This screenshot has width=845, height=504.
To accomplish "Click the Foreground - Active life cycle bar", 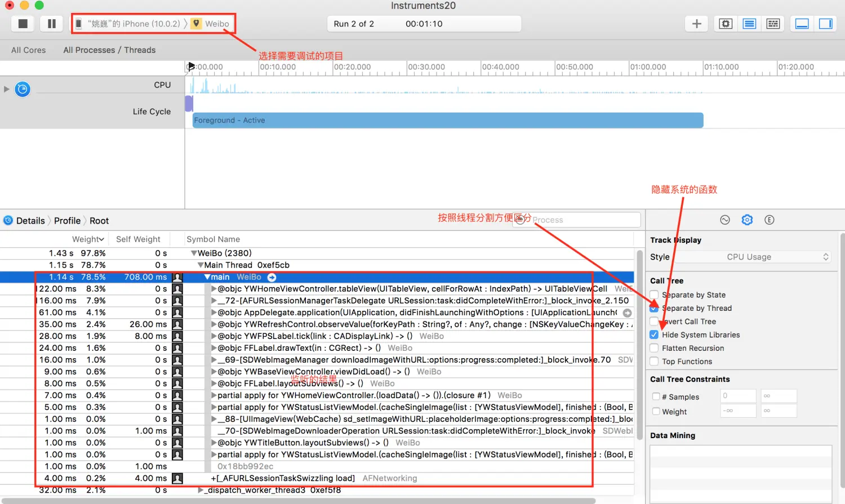I will click(x=448, y=120).
